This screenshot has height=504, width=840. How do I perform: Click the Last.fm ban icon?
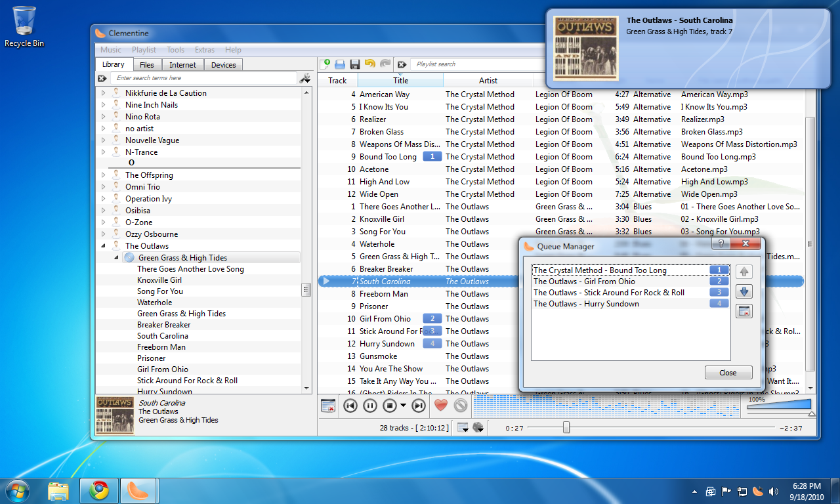click(x=461, y=406)
